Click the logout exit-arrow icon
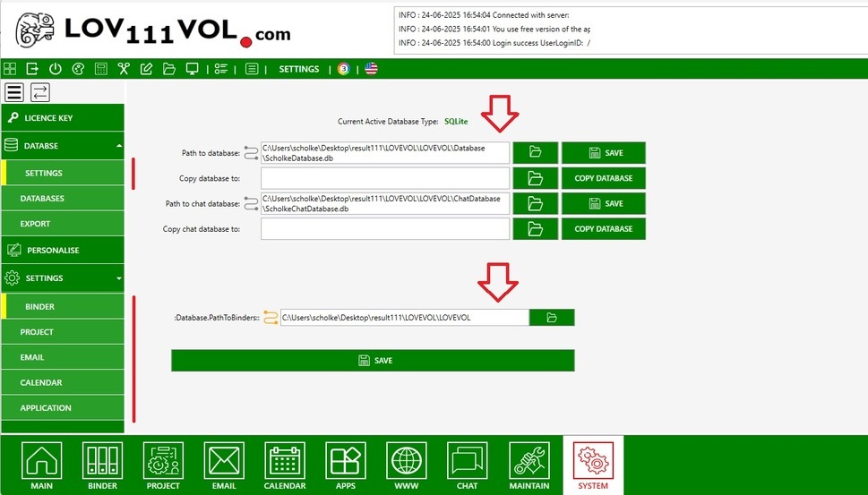The height and width of the screenshot is (495, 868). click(x=32, y=69)
